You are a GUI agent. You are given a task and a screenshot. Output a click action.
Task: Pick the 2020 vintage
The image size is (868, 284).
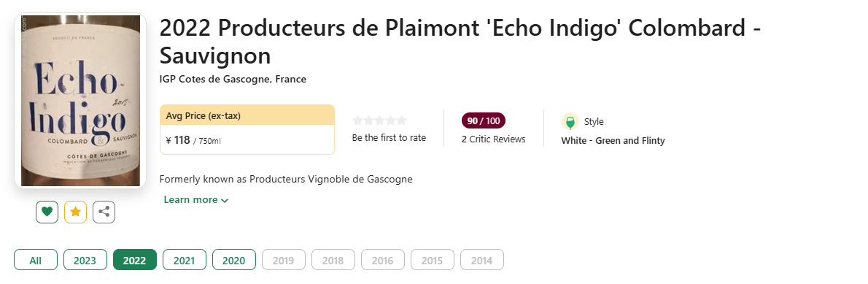point(233,260)
